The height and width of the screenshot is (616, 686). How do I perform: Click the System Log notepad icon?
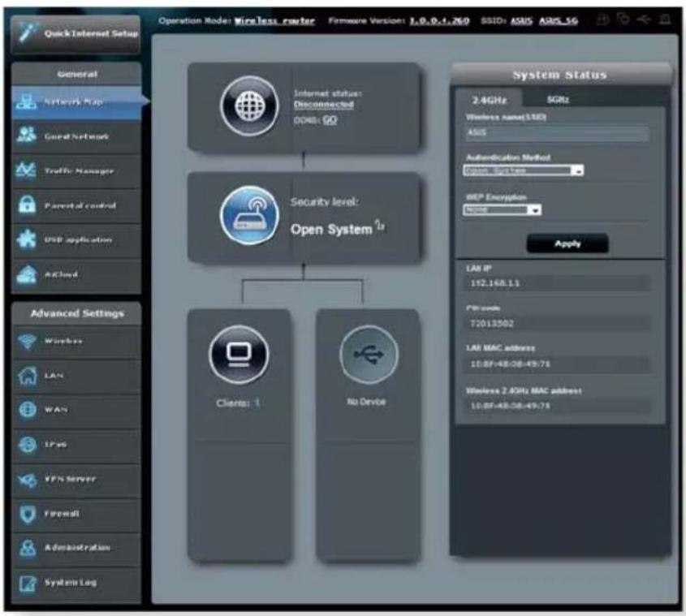pyautogui.click(x=28, y=583)
